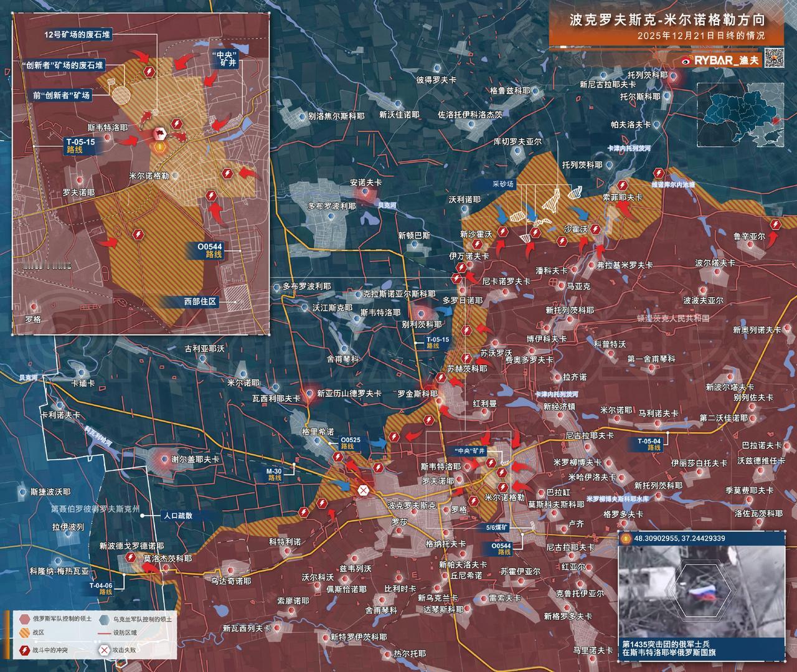
Task: Click the 米罗柳博夫斯科耶水库 reservoir label
Action: coord(619,499)
